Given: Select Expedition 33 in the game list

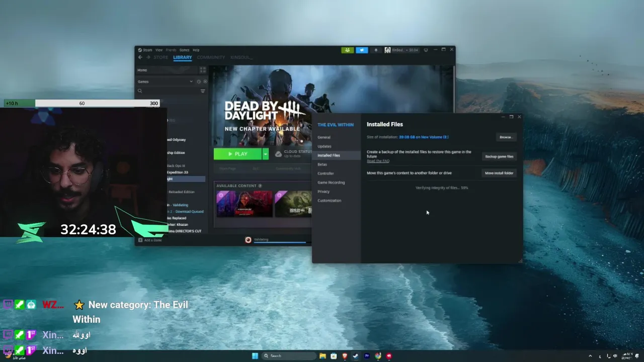Looking at the screenshot, I should [x=178, y=172].
